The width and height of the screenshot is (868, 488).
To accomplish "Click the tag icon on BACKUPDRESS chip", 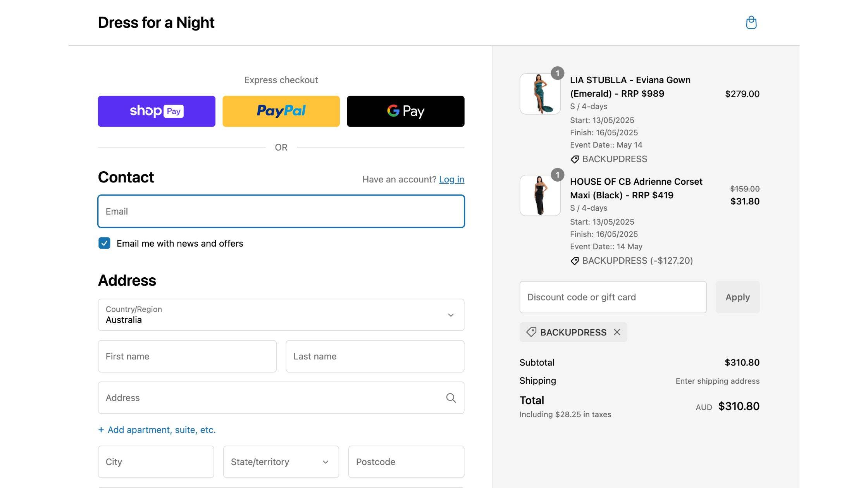I will point(531,332).
